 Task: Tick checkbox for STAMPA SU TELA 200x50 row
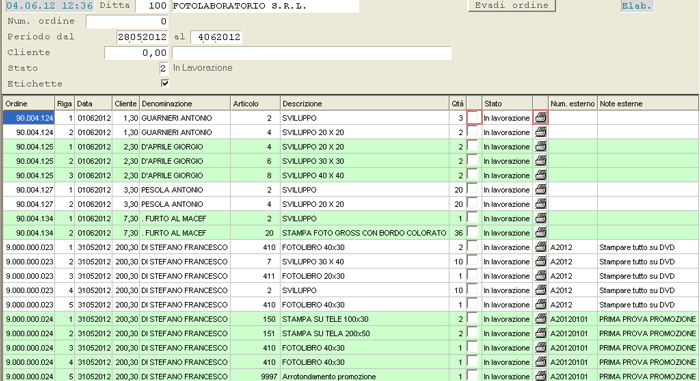tap(472, 332)
